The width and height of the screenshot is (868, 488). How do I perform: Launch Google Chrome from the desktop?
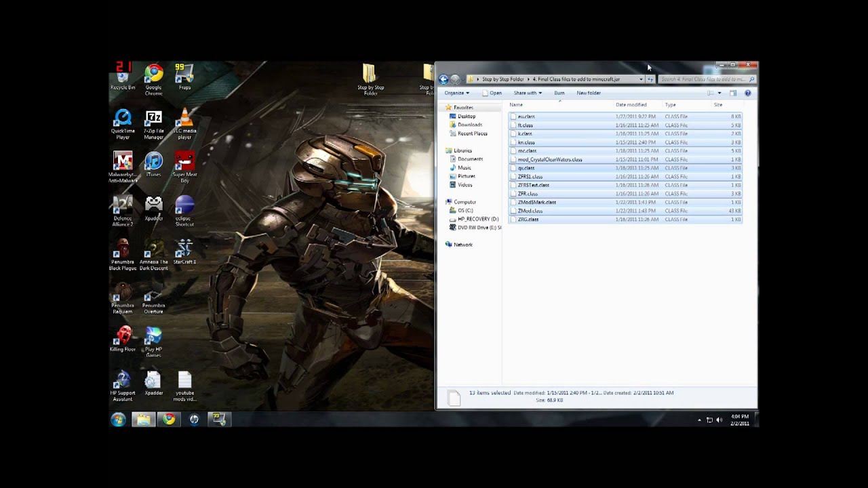(154, 79)
